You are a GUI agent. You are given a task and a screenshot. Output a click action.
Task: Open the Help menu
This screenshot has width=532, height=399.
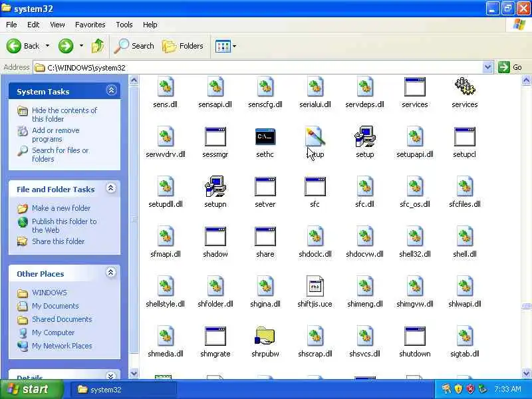150,25
